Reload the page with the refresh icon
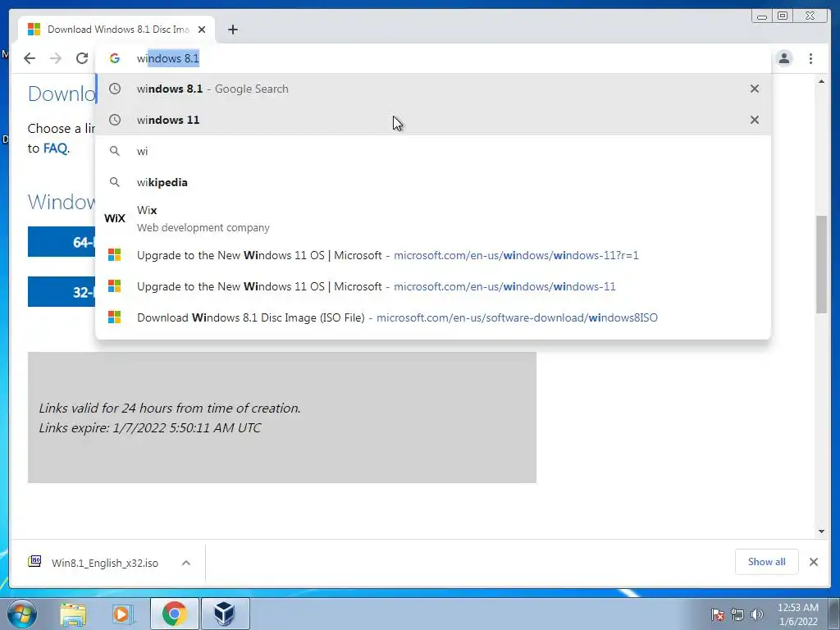The width and height of the screenshot is (840, 630). click(82, 58)
